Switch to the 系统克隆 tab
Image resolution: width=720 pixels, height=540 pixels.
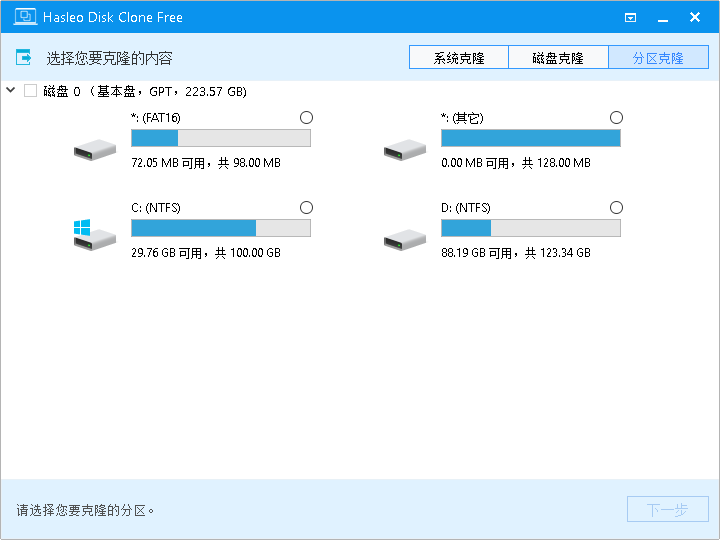point(459,57)
